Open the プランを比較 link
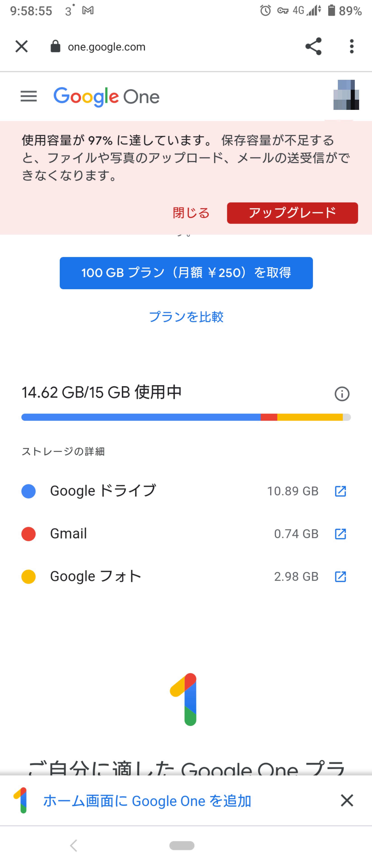 [186, 317]
